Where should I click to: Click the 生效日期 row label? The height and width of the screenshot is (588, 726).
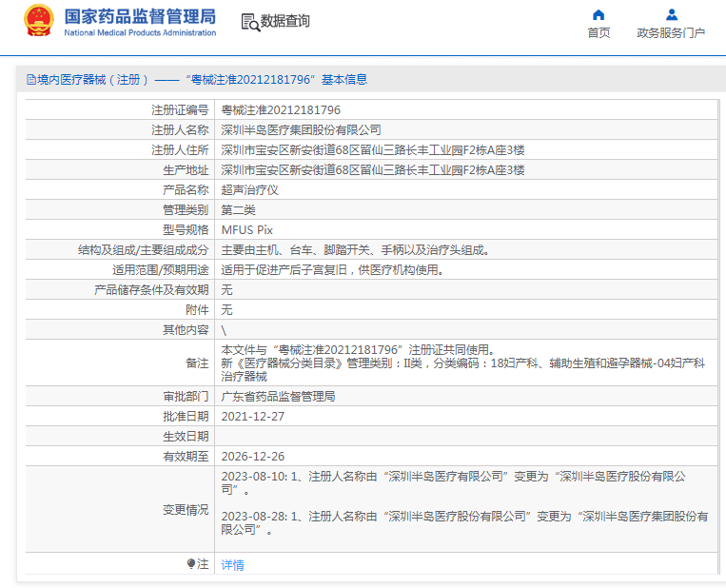pos(186,436)
